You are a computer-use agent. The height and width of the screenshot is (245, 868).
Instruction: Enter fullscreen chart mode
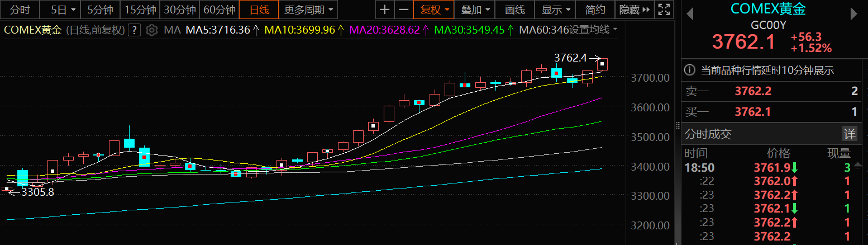(x=663, y=10)
